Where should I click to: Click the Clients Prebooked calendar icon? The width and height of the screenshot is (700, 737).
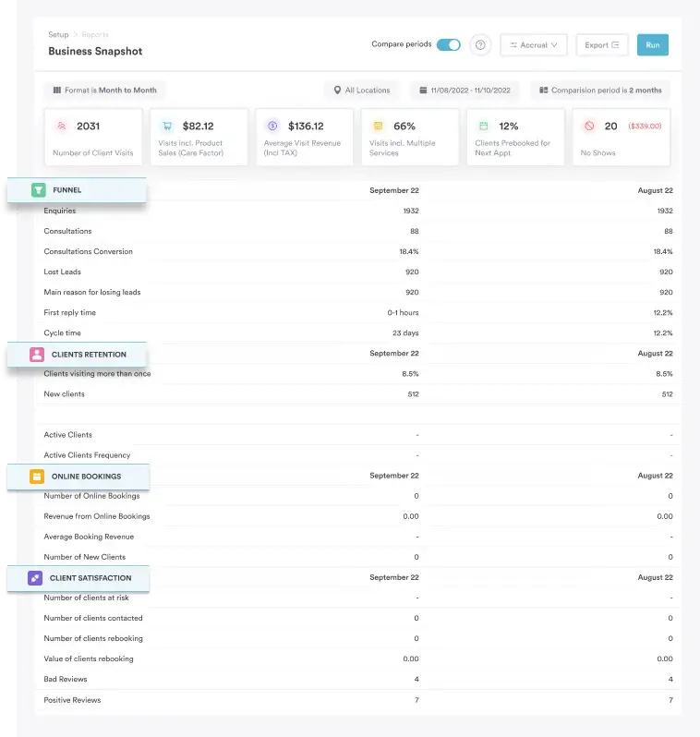483,126
